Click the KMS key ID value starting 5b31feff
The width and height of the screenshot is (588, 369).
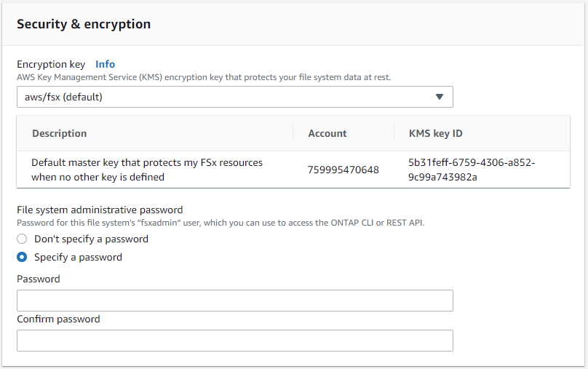pos(472,170)
